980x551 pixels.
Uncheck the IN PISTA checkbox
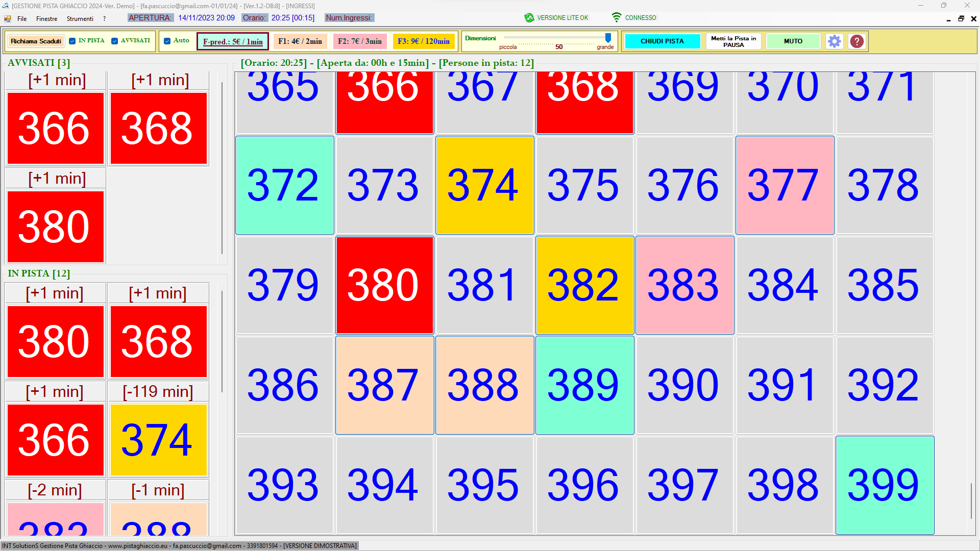[72, 41]
